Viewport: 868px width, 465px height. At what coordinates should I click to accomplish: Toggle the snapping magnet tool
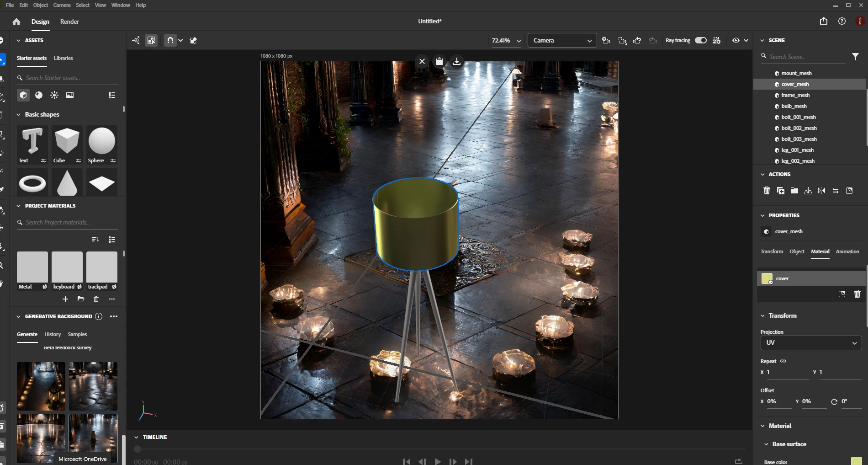point(170,40)
